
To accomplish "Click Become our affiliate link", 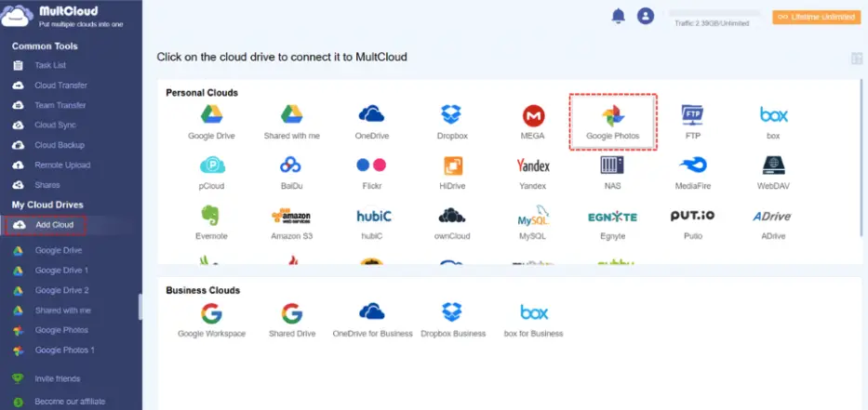I will click(x=70, y=402).
